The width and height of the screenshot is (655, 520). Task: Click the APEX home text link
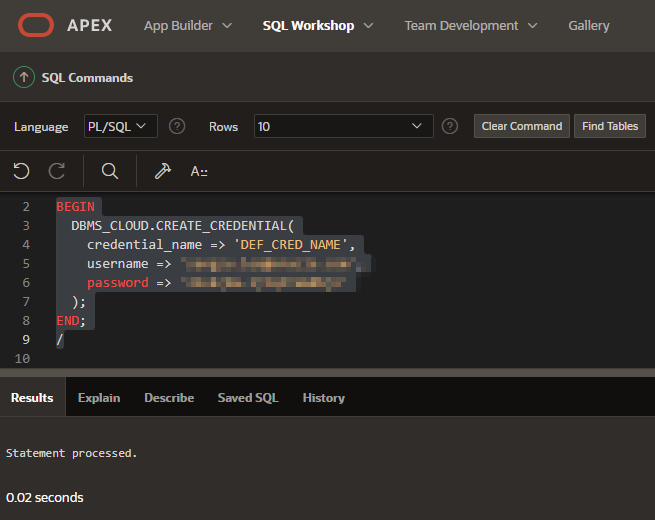(x=89, y=25)
